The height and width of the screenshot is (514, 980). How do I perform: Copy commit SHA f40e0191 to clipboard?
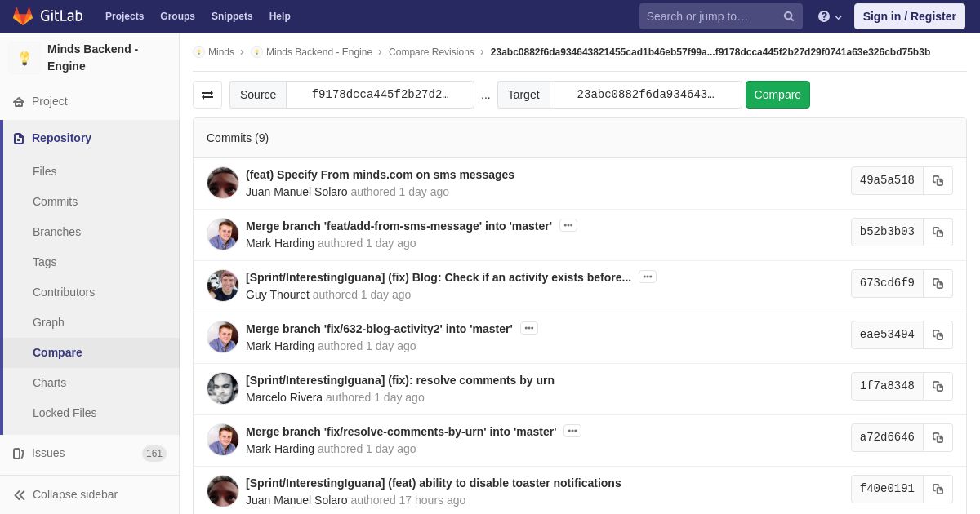(938, 489)
